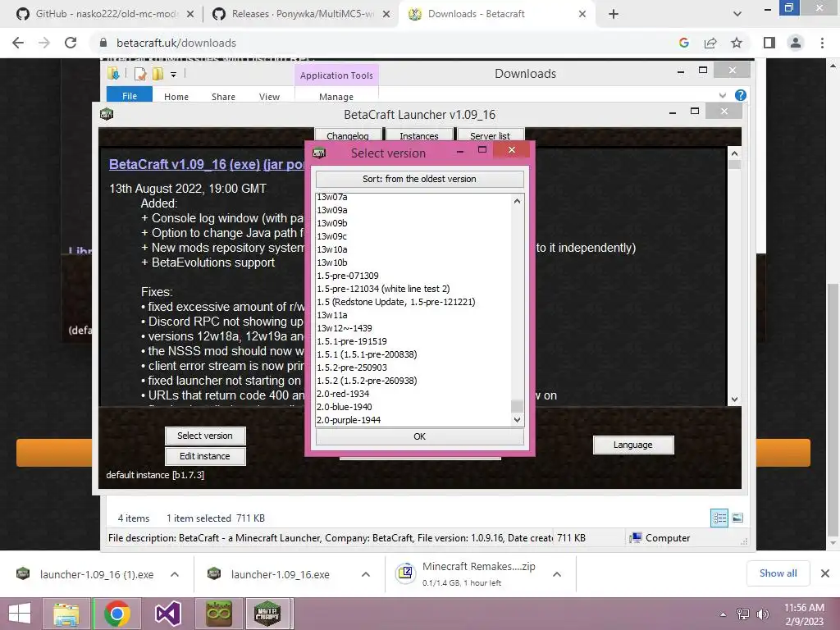Image resolution: width=840 pixels, height=630 pixels.
Task: Show hidden system tray icons
Action: coord(723,614)
